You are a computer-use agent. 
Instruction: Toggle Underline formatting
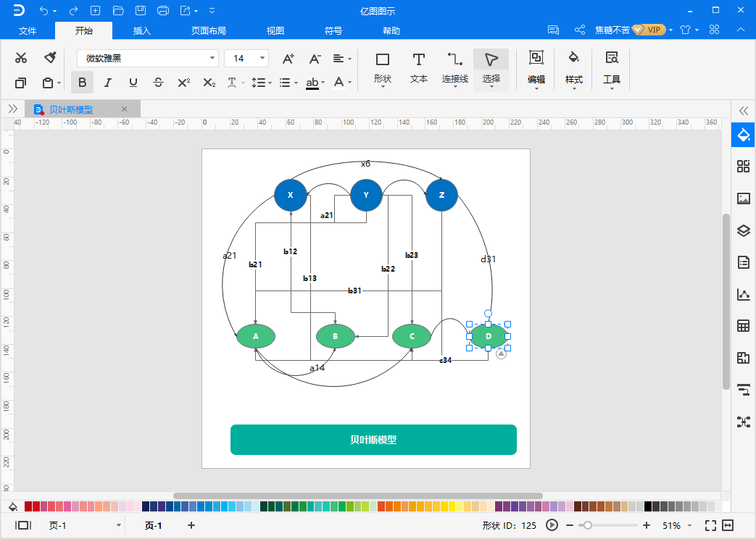click(133, 83)
